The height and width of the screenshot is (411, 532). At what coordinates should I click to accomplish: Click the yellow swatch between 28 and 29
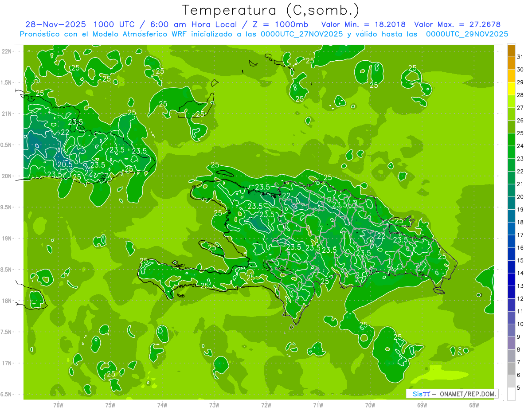coord(511,89)
